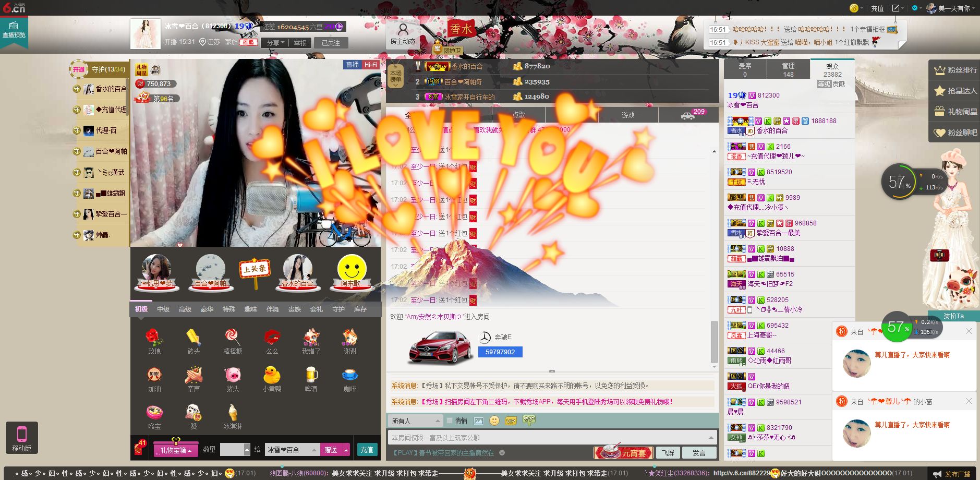Click the 发言 send message button
Screen dimensions: 980x480
coord(699,453)
